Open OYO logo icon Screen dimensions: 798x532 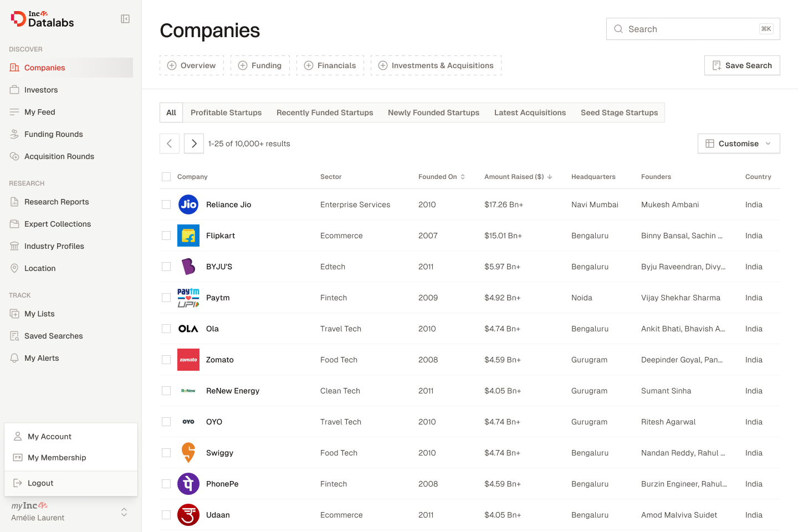[x=188, y=422]
